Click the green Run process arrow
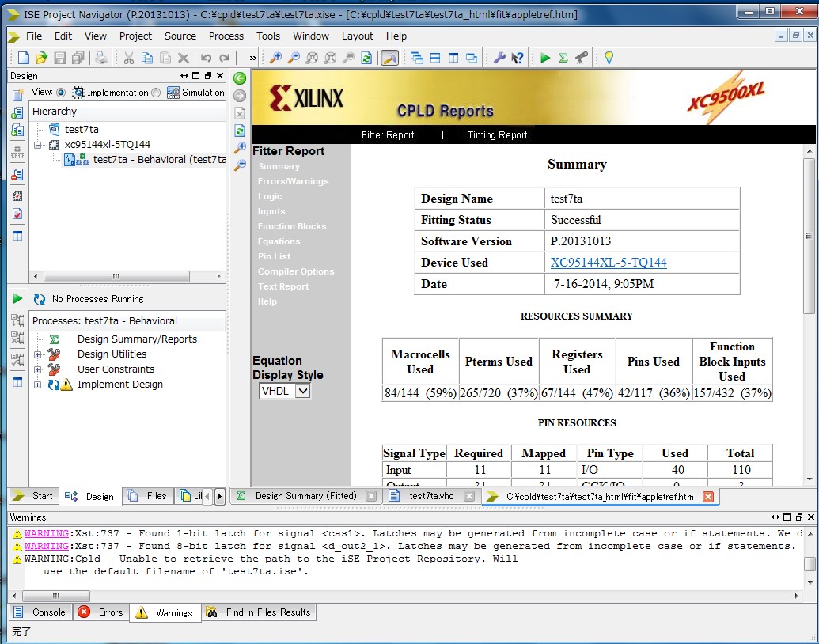 17,298
